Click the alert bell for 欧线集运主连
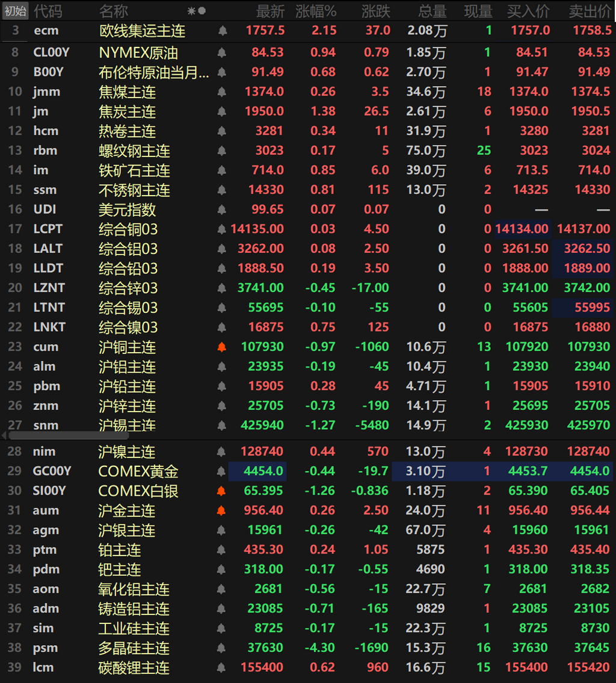616x683 pixels. pyautogui.click(x=223, y=31)
